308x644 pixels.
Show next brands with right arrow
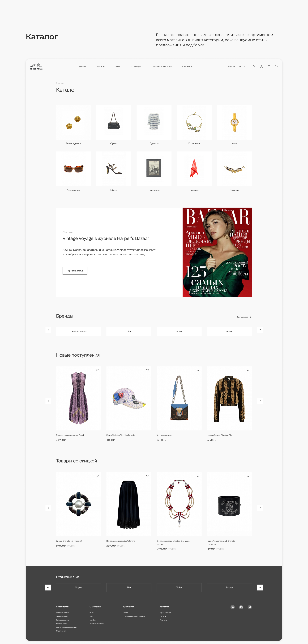260,330
